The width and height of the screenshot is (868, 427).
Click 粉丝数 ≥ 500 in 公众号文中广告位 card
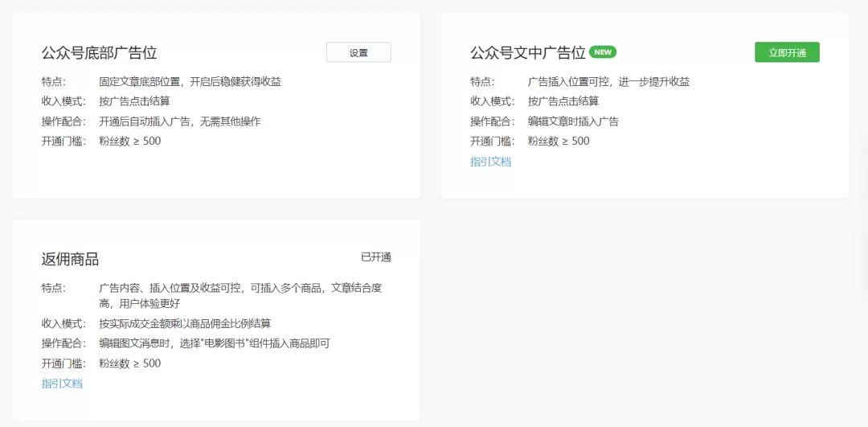click(558, 142)
